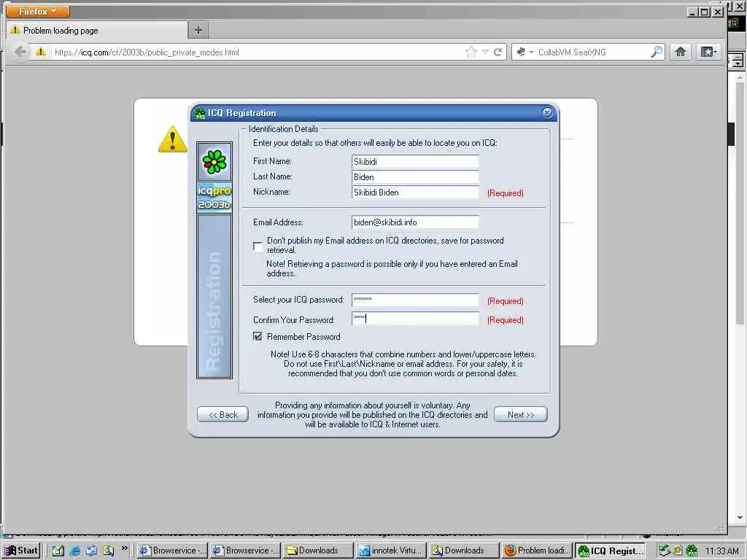Screen dimensions: 747x560
Task: Launch Internet Explorer from quick launch
Action: [x=75, y=551]
